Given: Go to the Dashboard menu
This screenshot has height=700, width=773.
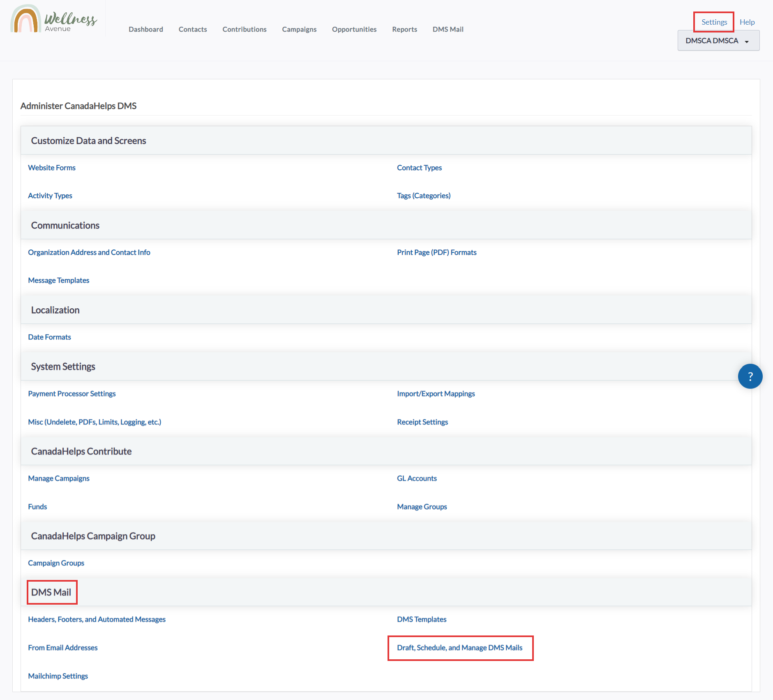Looking at the screenshot, I should (x=146, y=29).
